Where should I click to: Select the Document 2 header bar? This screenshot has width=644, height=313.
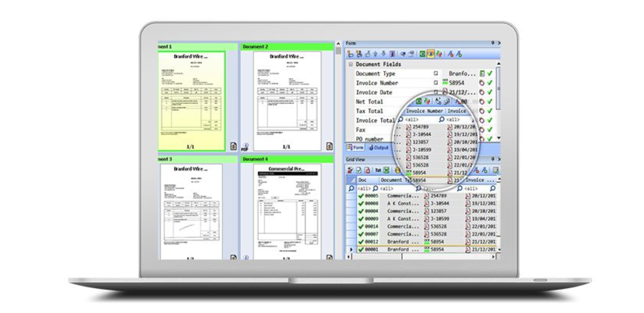coord(287,47)
